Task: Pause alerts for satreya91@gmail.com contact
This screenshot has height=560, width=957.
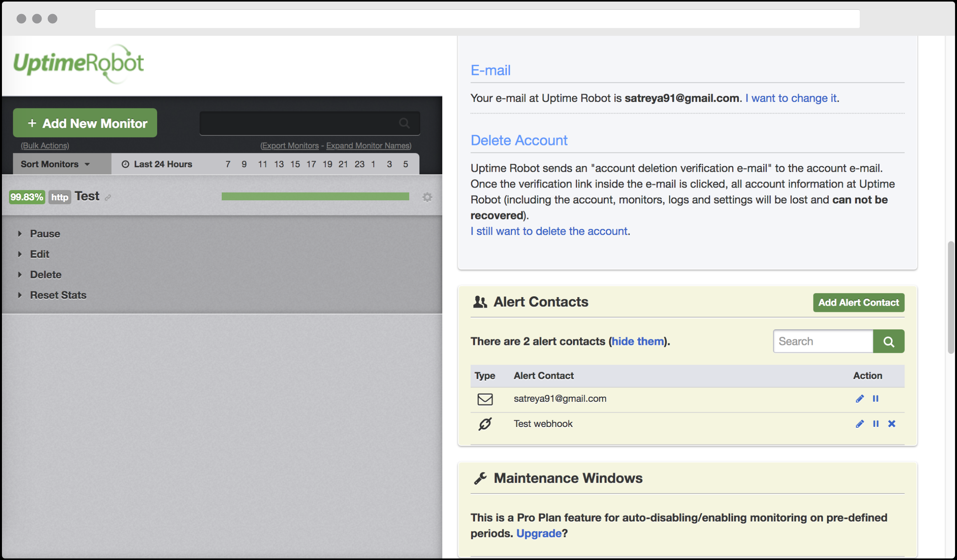Action: coord(876,398)
